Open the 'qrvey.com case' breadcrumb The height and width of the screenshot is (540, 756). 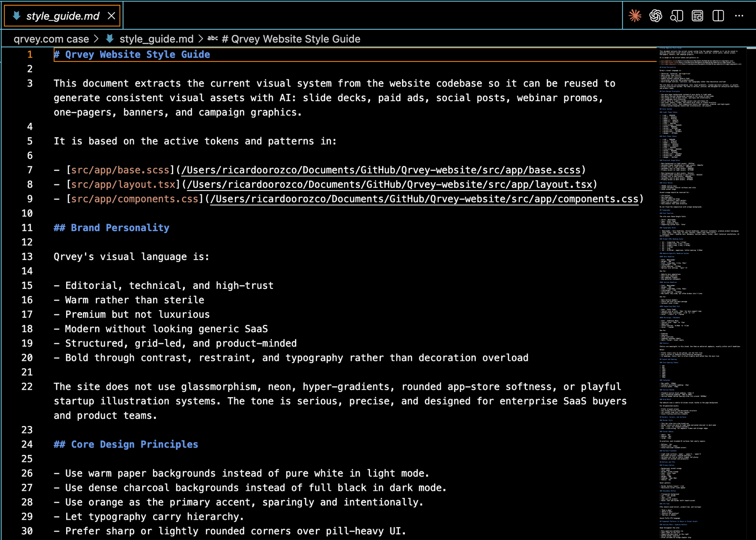pyautogui.click(x=51, y=39)
